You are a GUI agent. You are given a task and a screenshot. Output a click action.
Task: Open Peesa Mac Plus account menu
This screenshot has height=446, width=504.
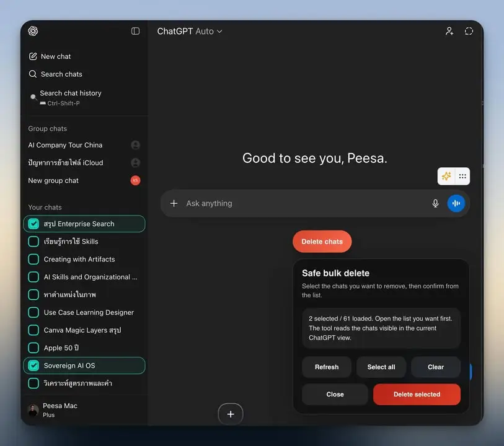pos(84,410)
